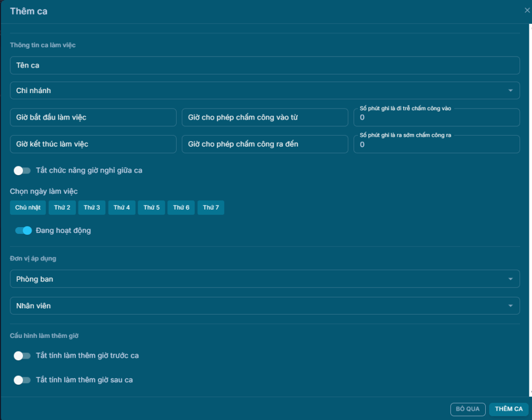This screenshot has width=532, height=420.
Task: Enable Tắt tính làm thêm giờ trước ca
Action: (x=23, y=356)
